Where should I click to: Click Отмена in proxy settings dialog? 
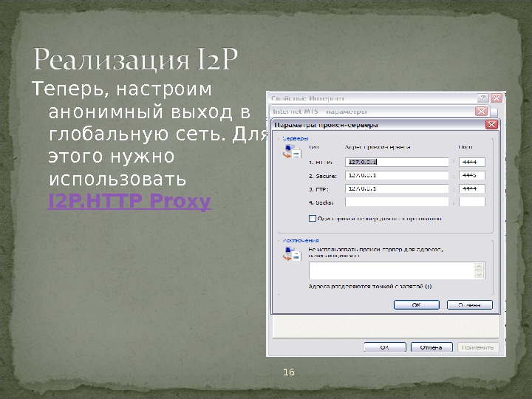pyautogui.click(x=470, y=304)
